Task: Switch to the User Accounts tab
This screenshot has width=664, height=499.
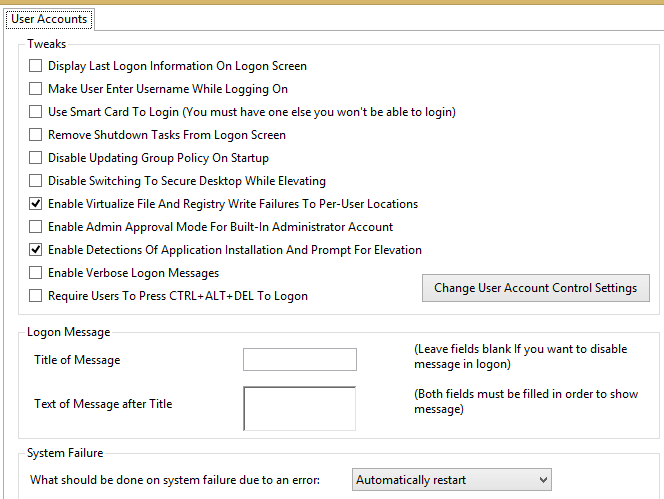Action: tap(49, 19)
